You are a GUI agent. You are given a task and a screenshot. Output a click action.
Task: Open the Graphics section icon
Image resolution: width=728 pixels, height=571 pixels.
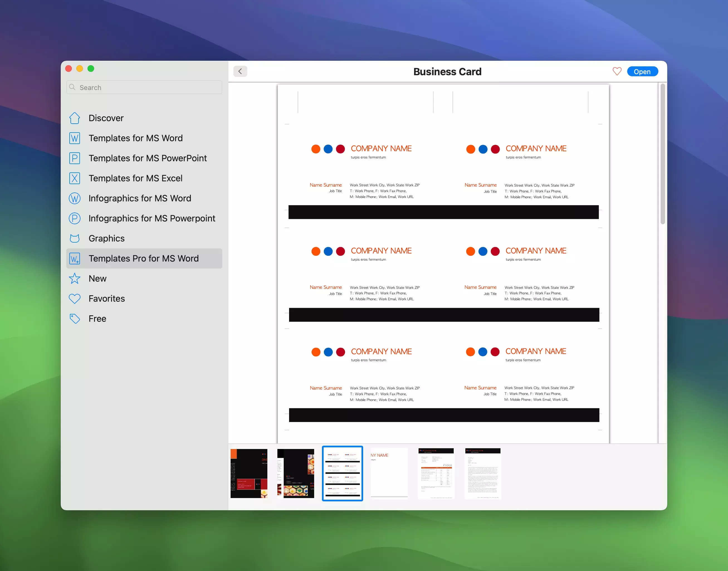click(75, 238)
